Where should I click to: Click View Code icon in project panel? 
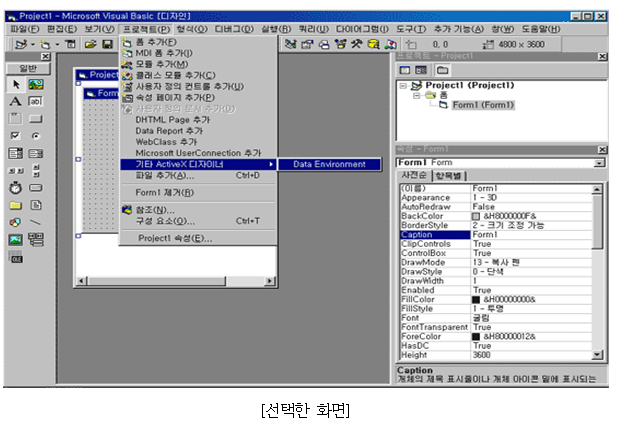[x=405, y=70]
